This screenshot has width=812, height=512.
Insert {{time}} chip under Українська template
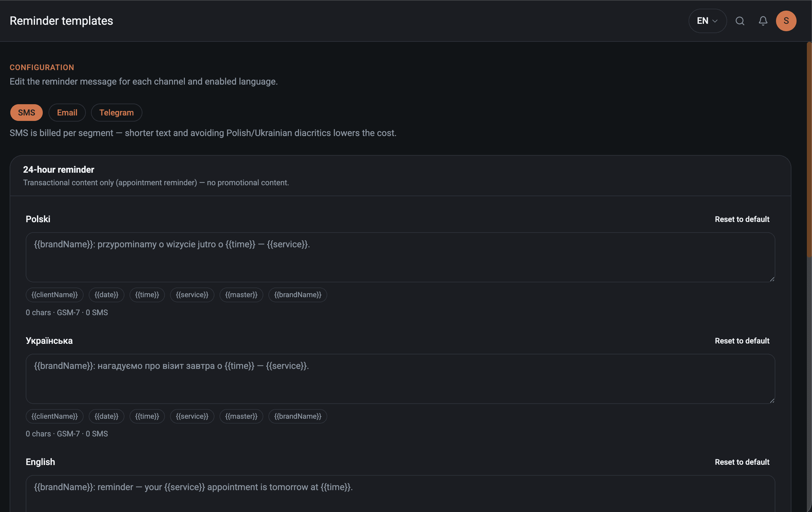pyautogui.click(x=147, y=416)
